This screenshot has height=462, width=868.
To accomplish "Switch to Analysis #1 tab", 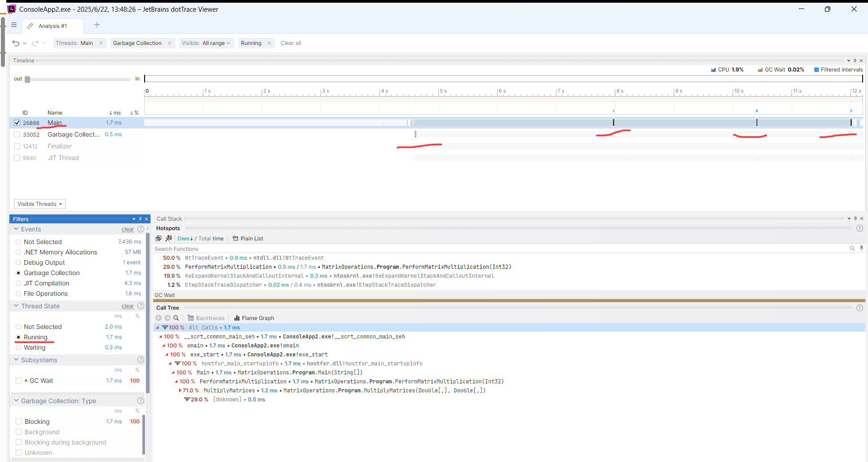I will coord(53,26).
